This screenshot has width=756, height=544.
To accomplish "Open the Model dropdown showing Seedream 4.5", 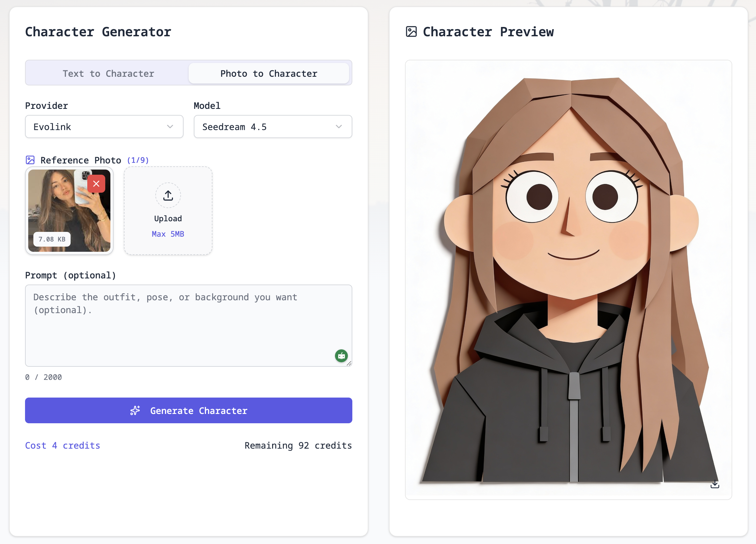I will point(272,127).
